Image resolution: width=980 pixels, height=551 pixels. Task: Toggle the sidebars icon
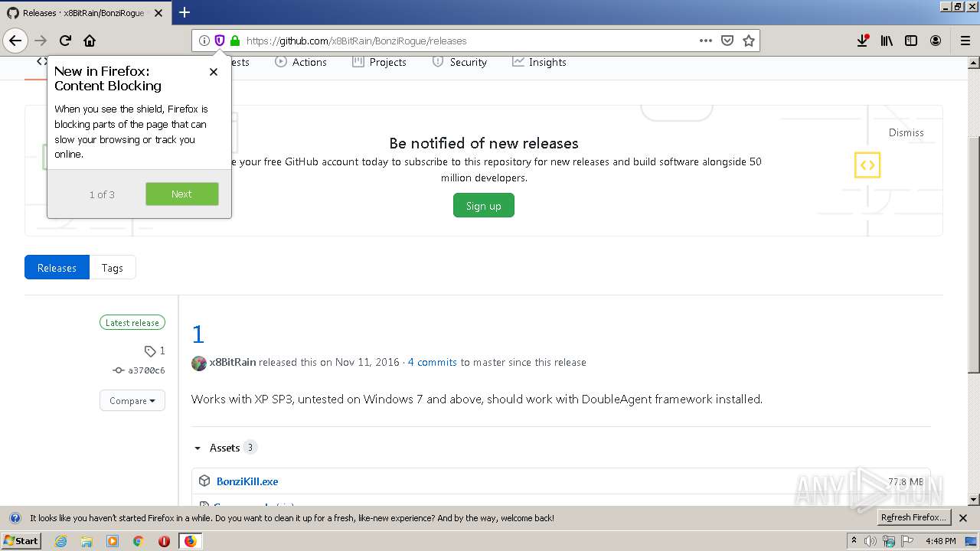(911, 41)
